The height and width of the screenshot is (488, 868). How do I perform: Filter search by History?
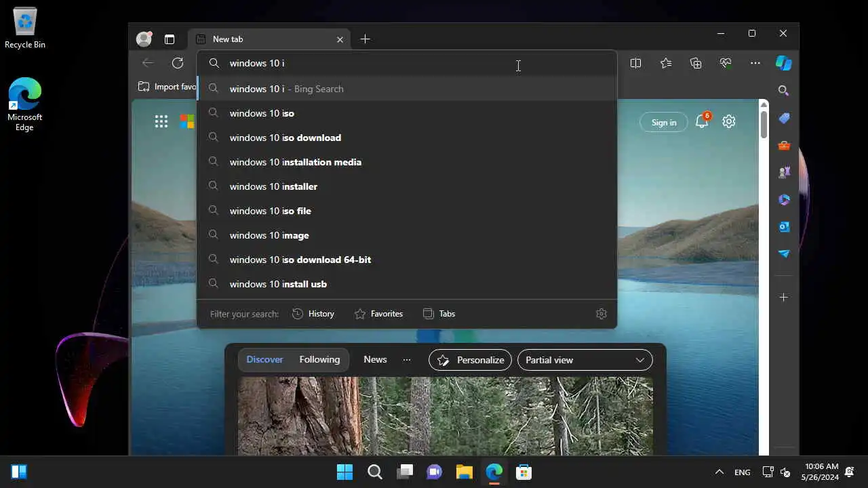click(313, 314)
